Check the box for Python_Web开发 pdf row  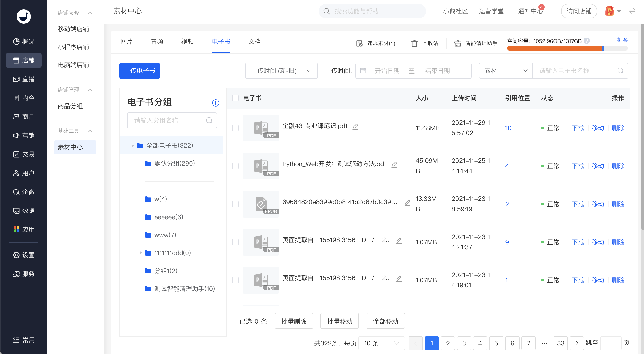[x=235, y=166]
